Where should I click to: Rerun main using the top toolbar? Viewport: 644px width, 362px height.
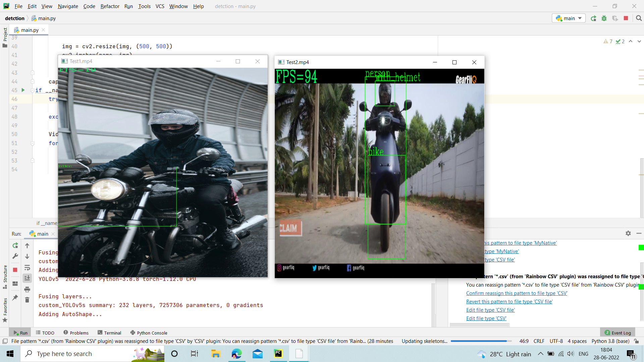[x=593, y=18]
